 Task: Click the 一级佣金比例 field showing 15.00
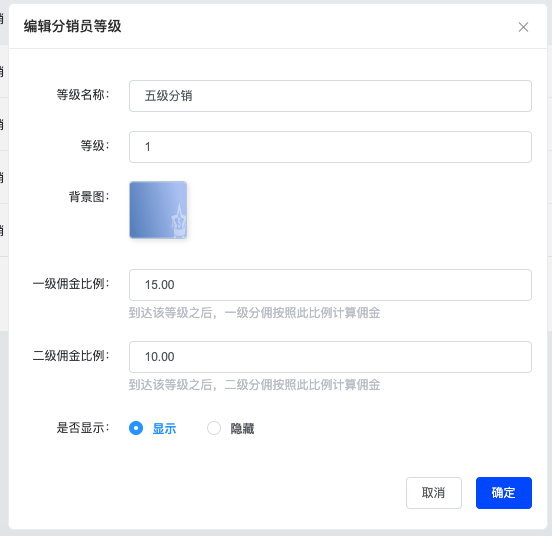[x=330, y=285]
